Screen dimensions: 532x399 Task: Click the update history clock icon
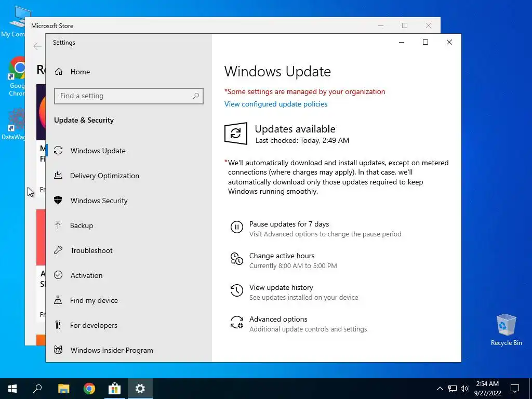click(237, 290)
